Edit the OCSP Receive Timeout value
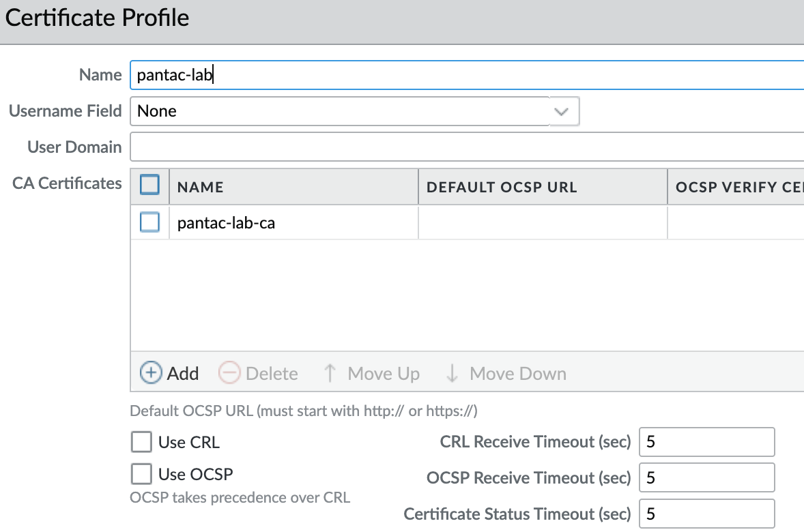804x532 pixels. pos(706,477)
